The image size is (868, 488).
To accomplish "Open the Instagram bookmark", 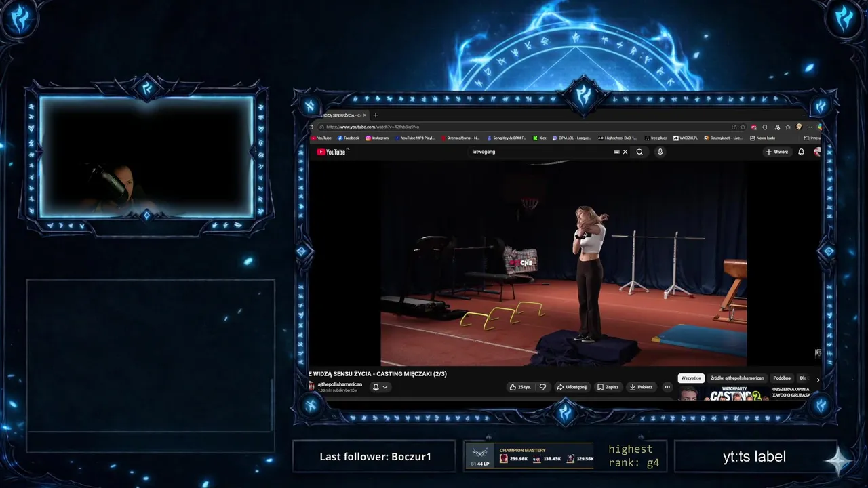I will tap(377, 138).
